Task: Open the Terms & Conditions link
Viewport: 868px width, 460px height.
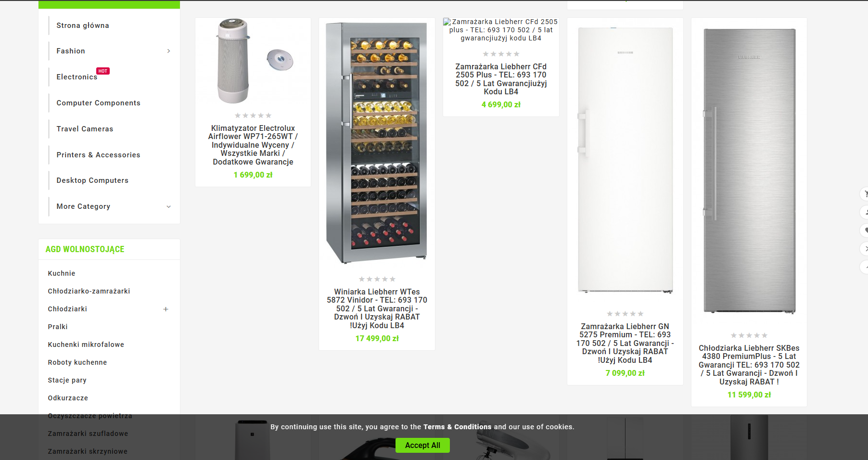Action: click(458, 427)
